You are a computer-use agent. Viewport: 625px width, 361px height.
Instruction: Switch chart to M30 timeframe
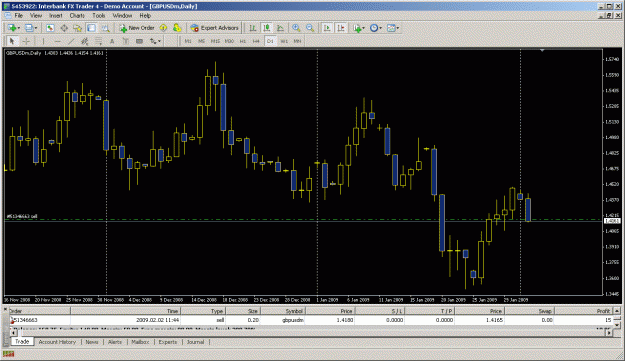click(x=229, y=41)
